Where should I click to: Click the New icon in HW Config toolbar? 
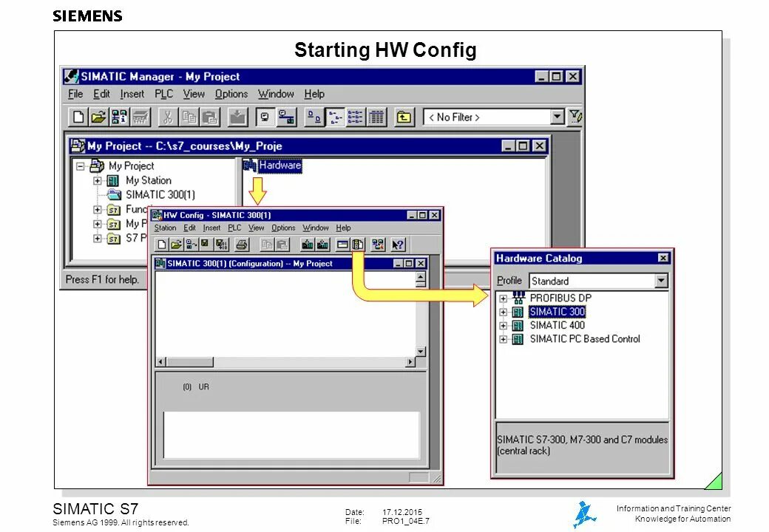[162, 244]
